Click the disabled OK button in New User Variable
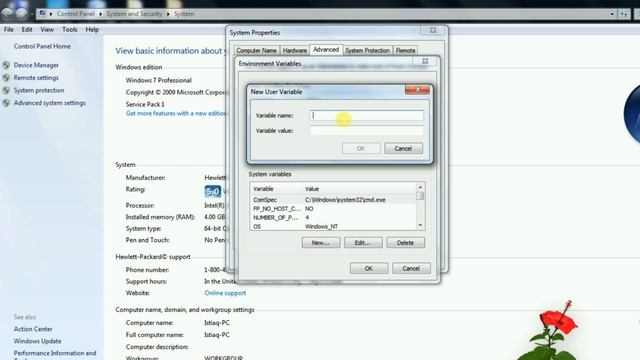 coord(361,149)
